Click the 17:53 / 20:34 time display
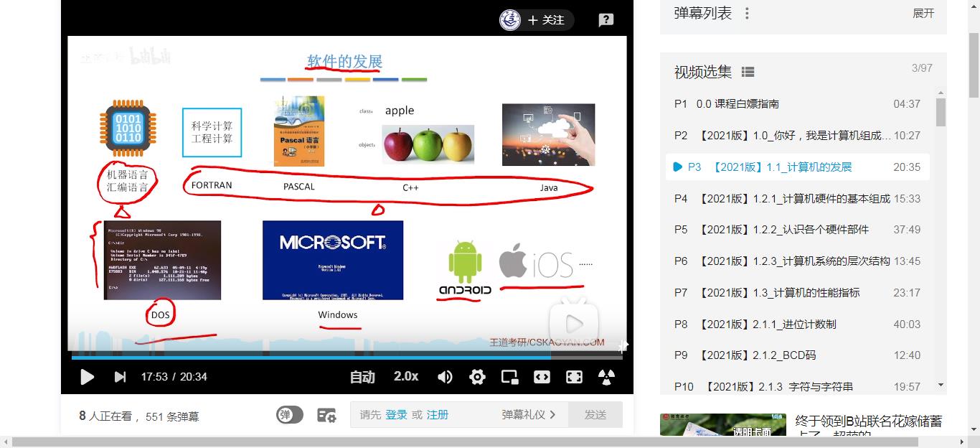Screen dimensions: 980x448 [x=174, y=377]
